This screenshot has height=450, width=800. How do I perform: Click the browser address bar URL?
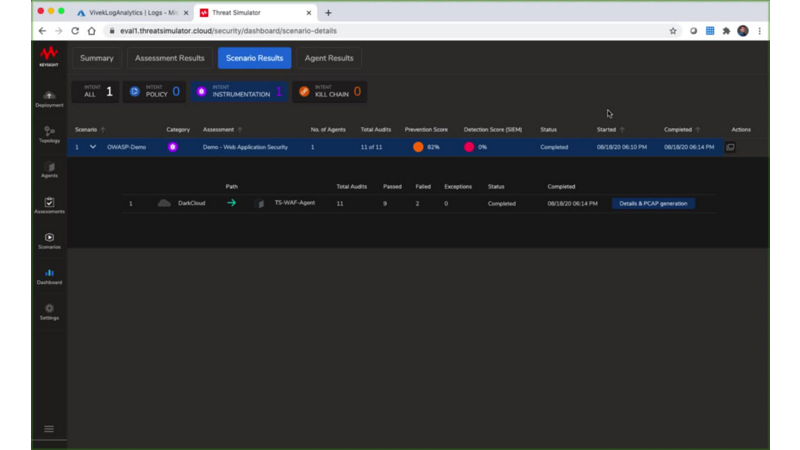(x=228, y=31)
